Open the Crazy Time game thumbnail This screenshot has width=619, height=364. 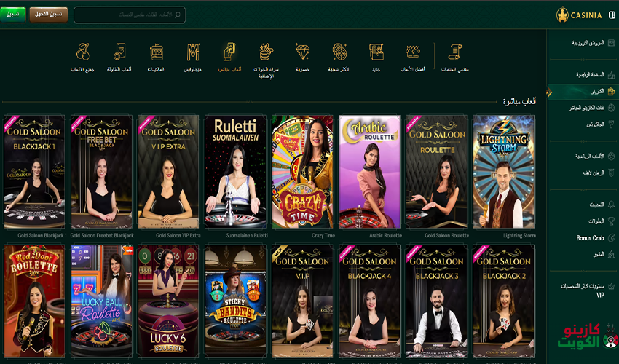pos(302,172)
